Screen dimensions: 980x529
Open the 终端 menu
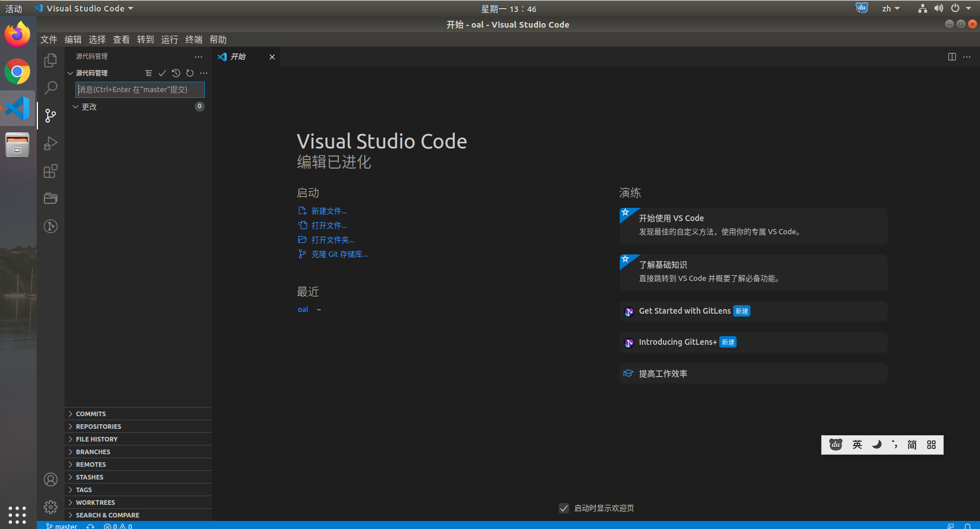(193, 39)
